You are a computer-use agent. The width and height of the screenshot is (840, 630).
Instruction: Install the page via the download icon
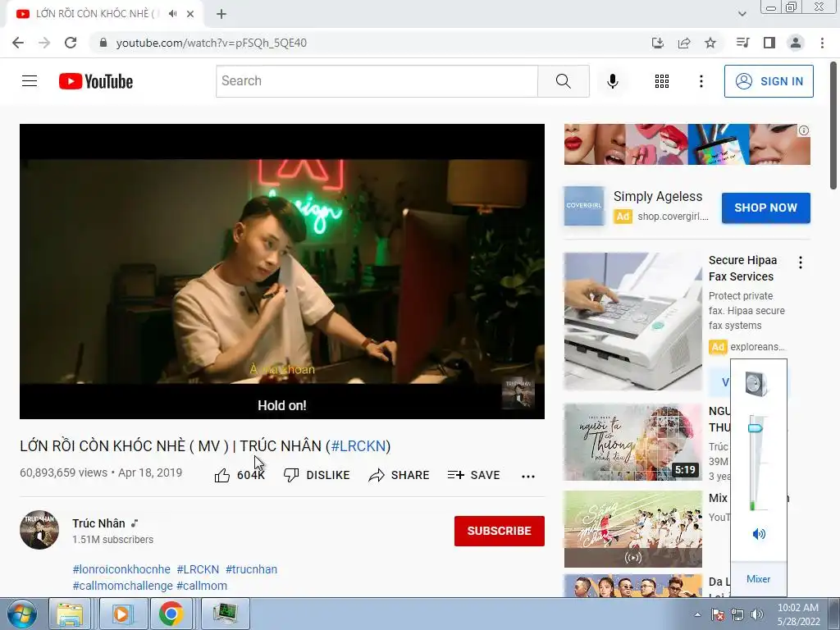[657, 43]
